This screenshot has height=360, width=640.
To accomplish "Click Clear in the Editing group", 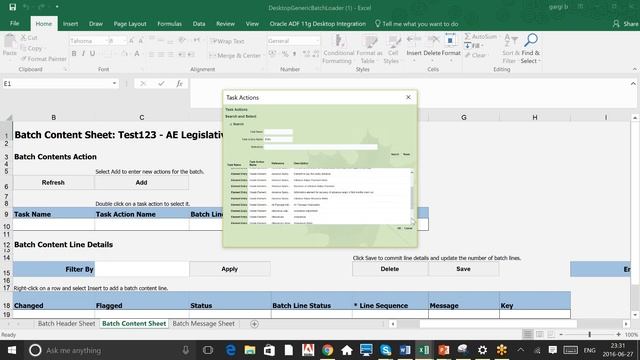I will tap(475, 55).
